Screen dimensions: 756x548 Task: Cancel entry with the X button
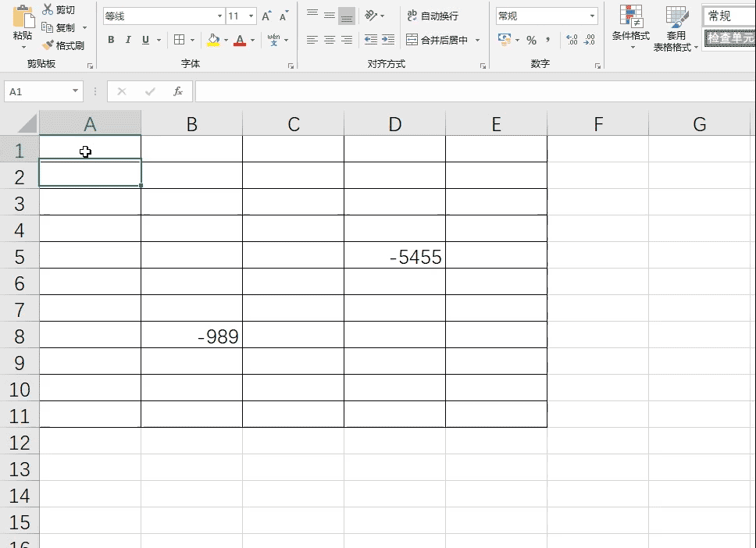point(122,91)
